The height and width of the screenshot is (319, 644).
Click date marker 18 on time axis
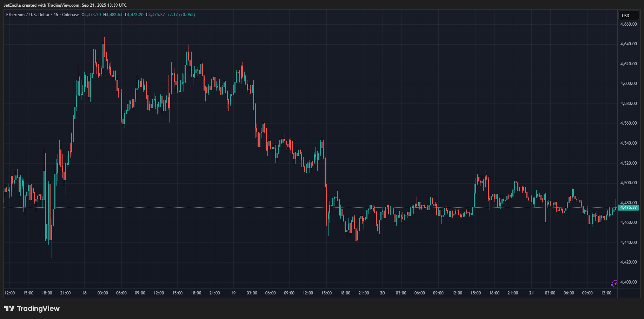click(x=84, y=293)
